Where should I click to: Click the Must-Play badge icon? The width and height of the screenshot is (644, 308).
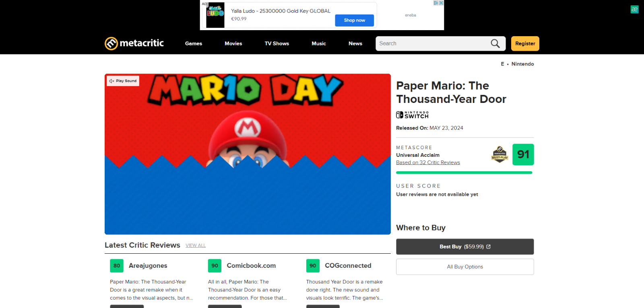(500, 154)
